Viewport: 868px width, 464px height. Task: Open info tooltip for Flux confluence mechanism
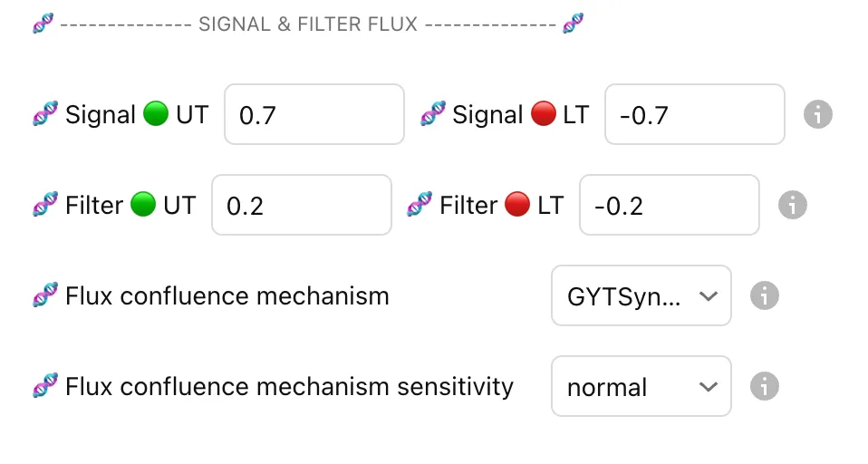[x=764, y=295]
